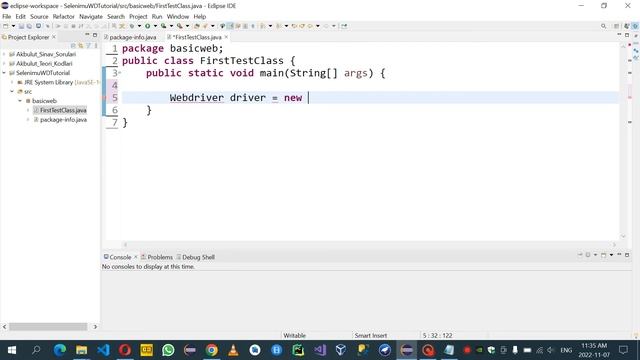Select the Console tab
The width and height of the screenshot is (640, 360).
(x=118, y=257)
